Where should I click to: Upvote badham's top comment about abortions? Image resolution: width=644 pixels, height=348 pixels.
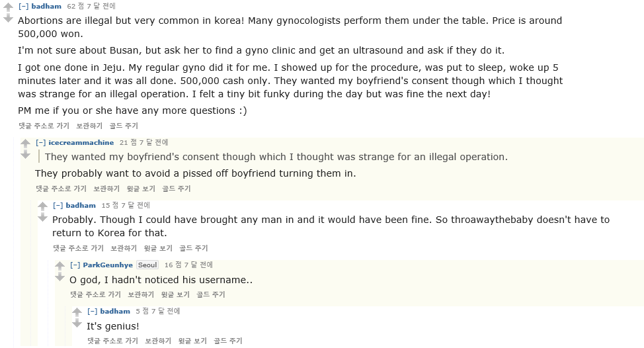tap(8, 7)
